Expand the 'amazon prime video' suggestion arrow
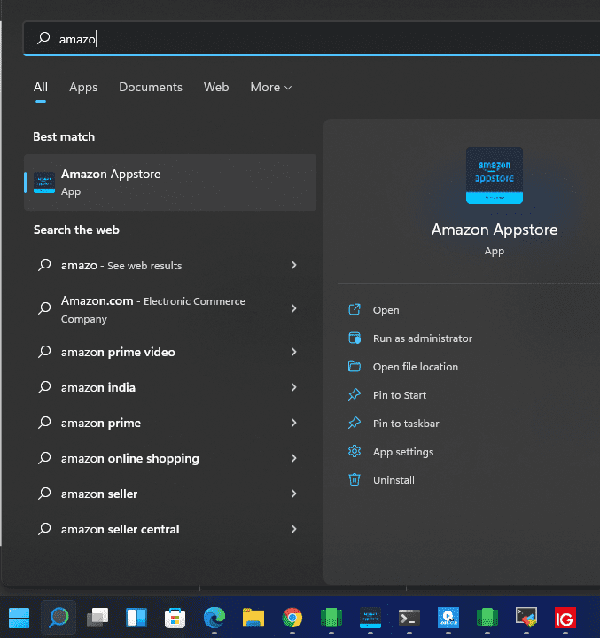 [x=294, y=352]
